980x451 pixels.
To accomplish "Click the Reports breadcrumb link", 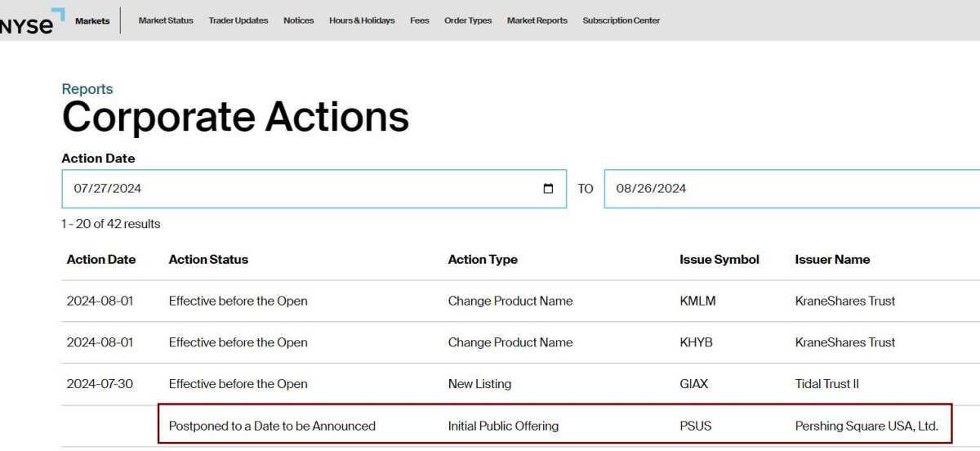I will tap(87, 89).
